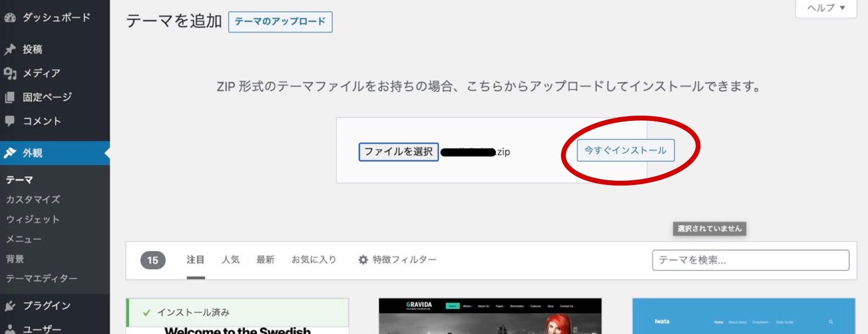Click the pages icon beside 固定ページ
Image resolution: width=868 pixels, height=334 pixels.
point(10,97)
